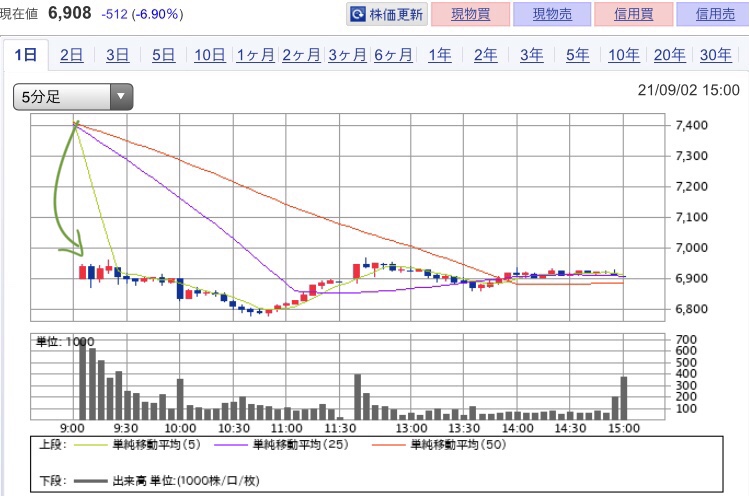This screenshot has width=749, height=496.
Task: Select the 1年 chart range
Action: 439,55
